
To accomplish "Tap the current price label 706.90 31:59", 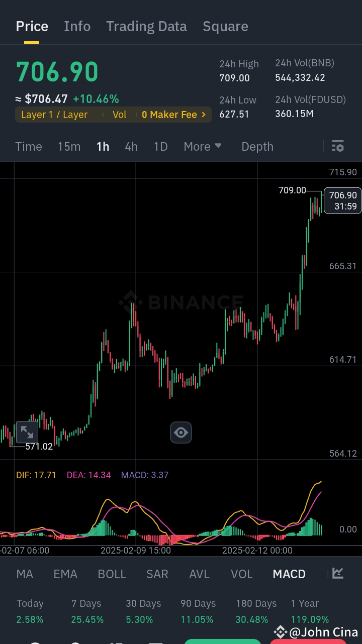I will point(343,200).
